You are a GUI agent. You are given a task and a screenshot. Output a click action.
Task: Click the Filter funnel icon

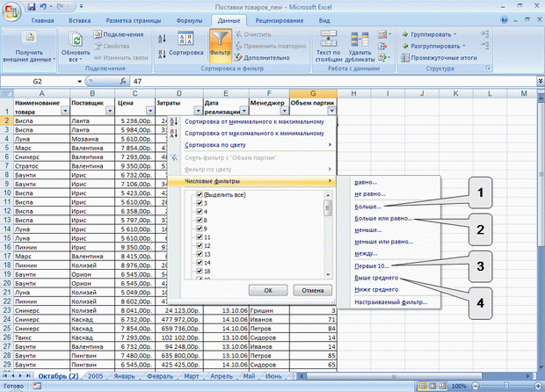coord(220,39)
